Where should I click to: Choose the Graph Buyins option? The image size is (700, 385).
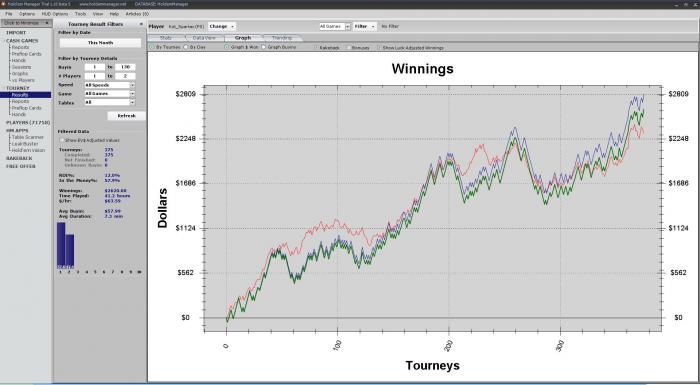(x=263, y=47)
